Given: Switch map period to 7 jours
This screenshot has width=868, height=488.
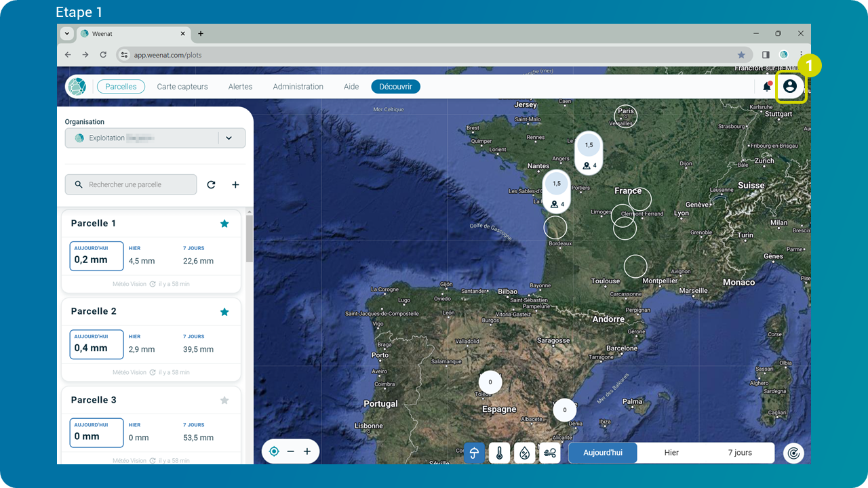Looking at the screenshot, I should pyautogui.click(x=740, y=453).
